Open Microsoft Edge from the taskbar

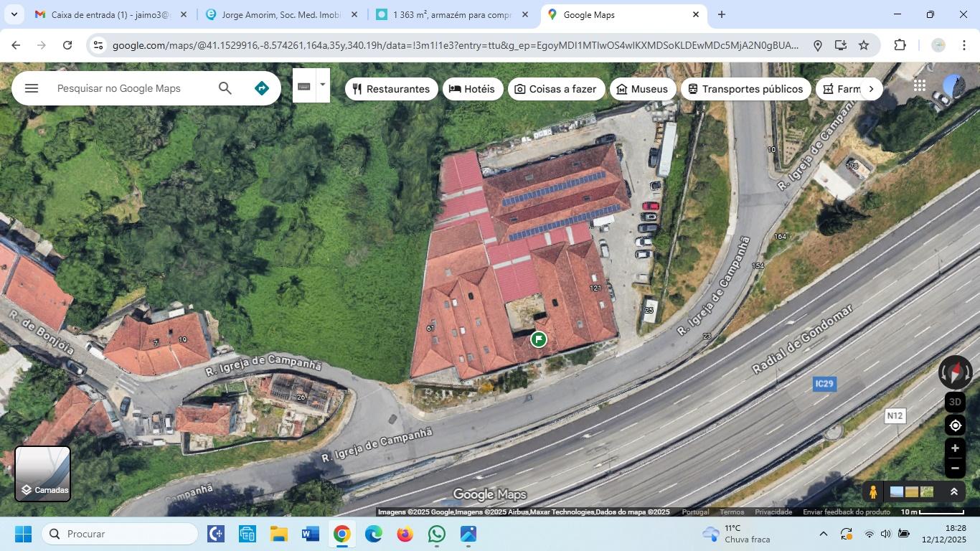374,534
